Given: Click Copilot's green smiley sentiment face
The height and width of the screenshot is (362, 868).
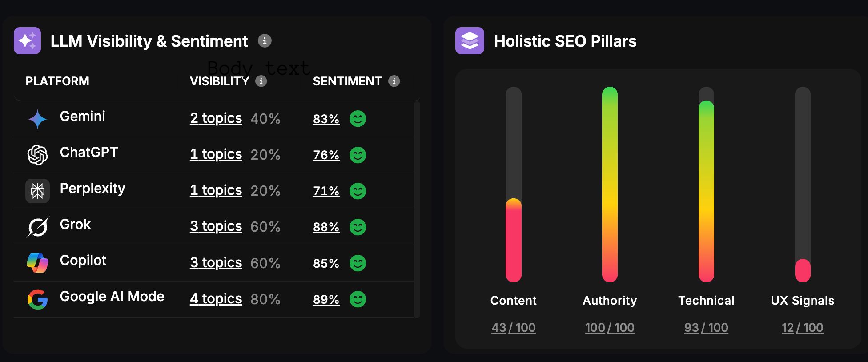Looking at the screenshot, I should pyautogui.click(x=358, y=263).
